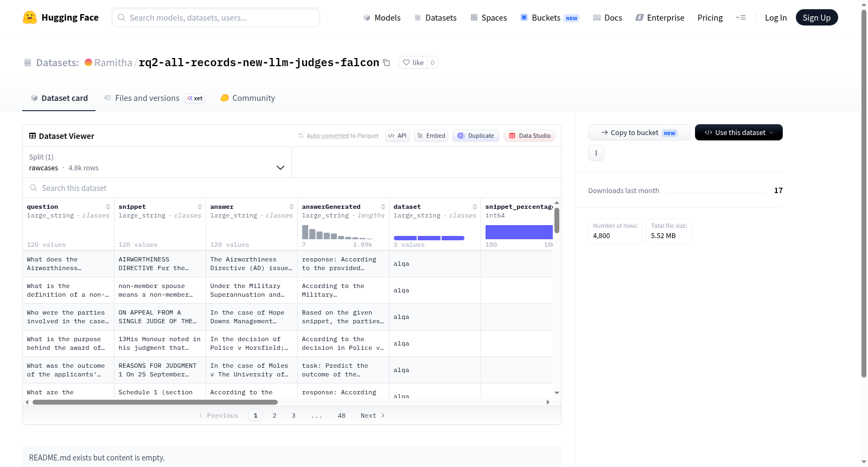Like the dataset using the heart button

[x=413, y=62]
